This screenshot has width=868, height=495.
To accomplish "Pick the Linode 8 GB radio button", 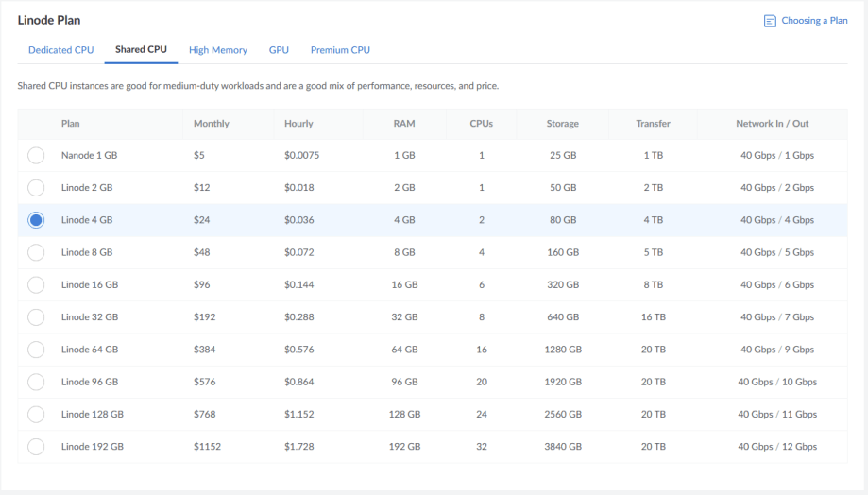I will tap(36, 252).
